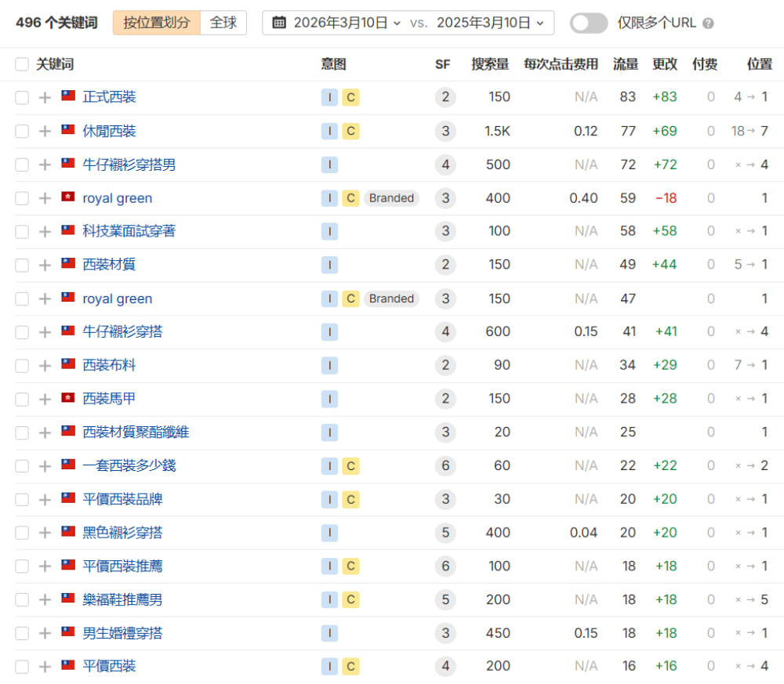The height and width of the screenshot is (684, 784).
Task: Switch to the 全球 tab
Action: click(223, 23)
